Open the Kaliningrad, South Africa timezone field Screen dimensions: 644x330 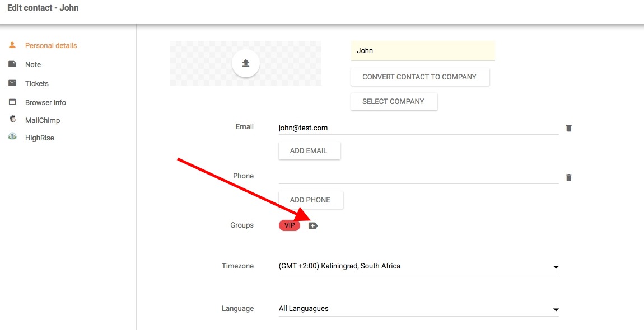pos(418,266)
